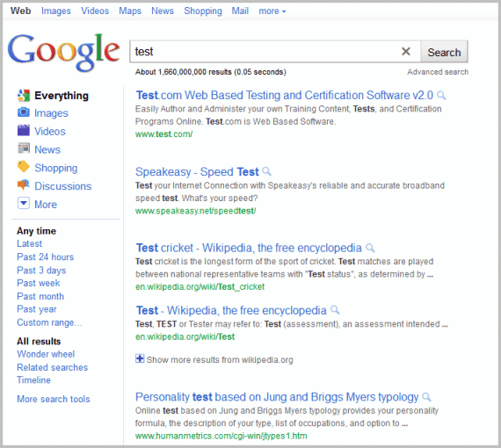Click www.test.com/ green URL

click(x=163, y=134)
